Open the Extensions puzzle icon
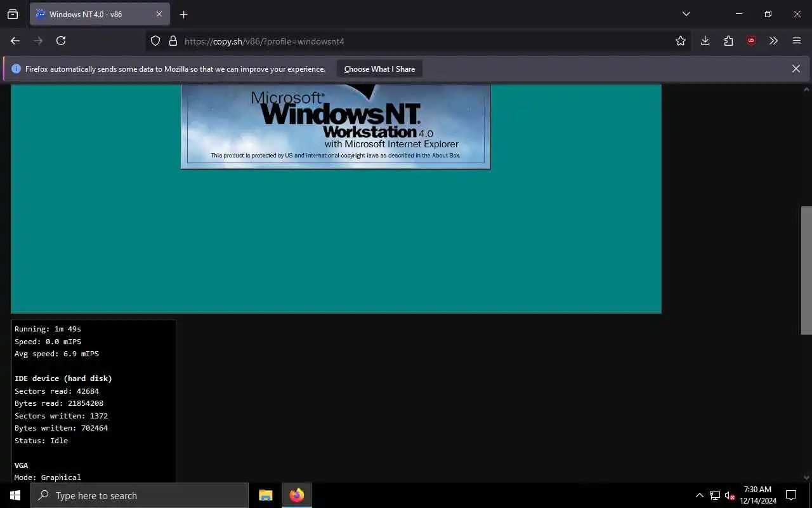Viewport: 812px width, 508px height. (x=728, y=41)
